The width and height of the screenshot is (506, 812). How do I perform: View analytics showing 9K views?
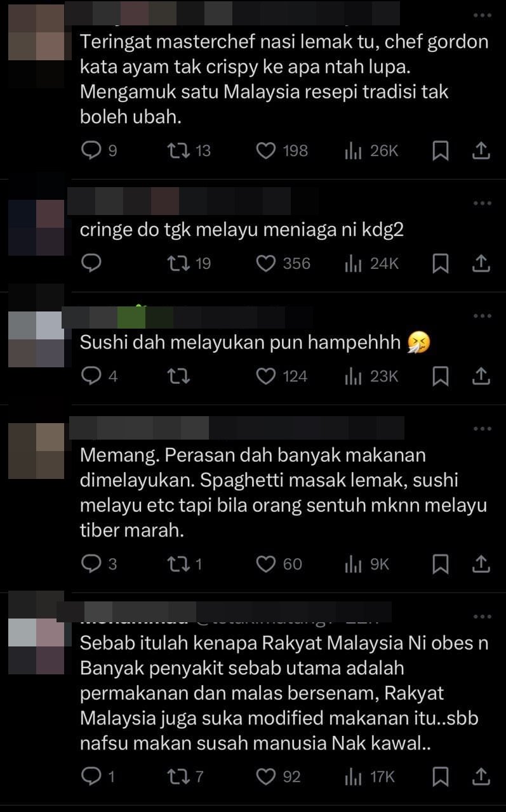click(367, 564)
